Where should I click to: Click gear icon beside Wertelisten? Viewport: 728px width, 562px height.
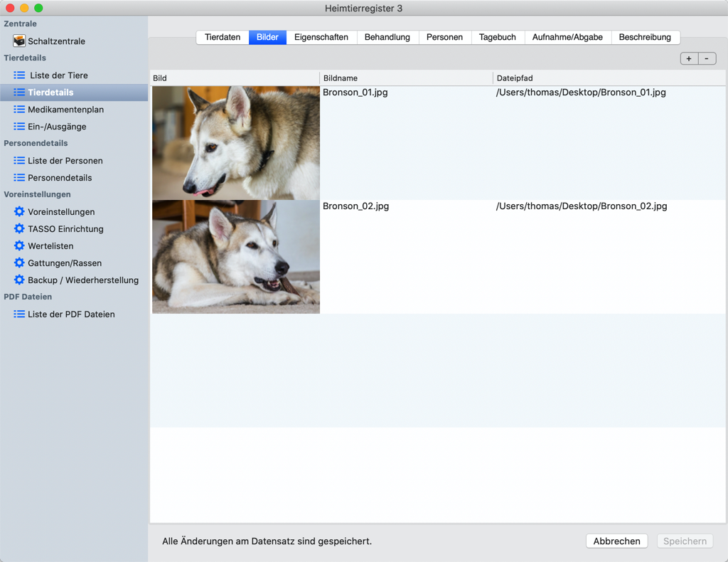tap(19, 245)
